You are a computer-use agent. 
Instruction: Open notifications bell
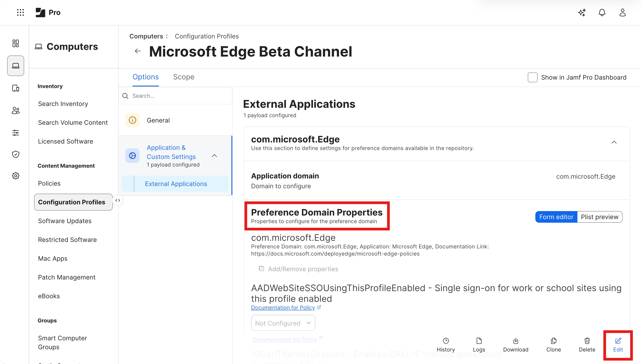point(602,13)
